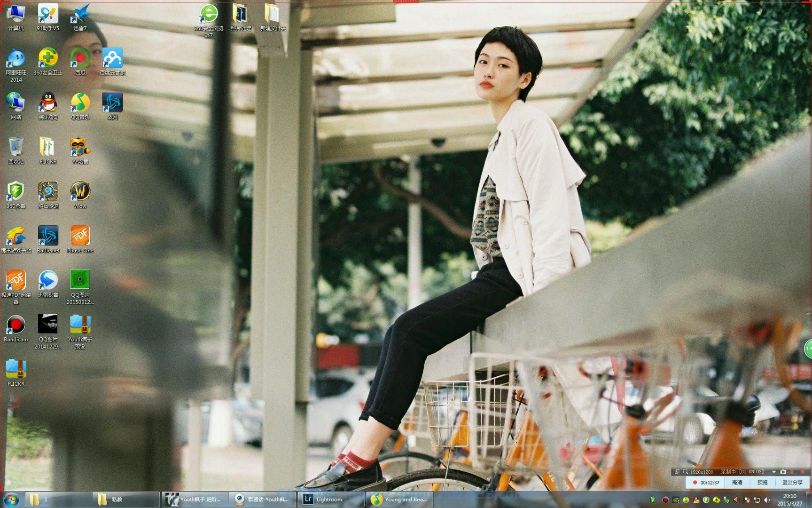Open the FLICKR archive file icon

(16, 373)
